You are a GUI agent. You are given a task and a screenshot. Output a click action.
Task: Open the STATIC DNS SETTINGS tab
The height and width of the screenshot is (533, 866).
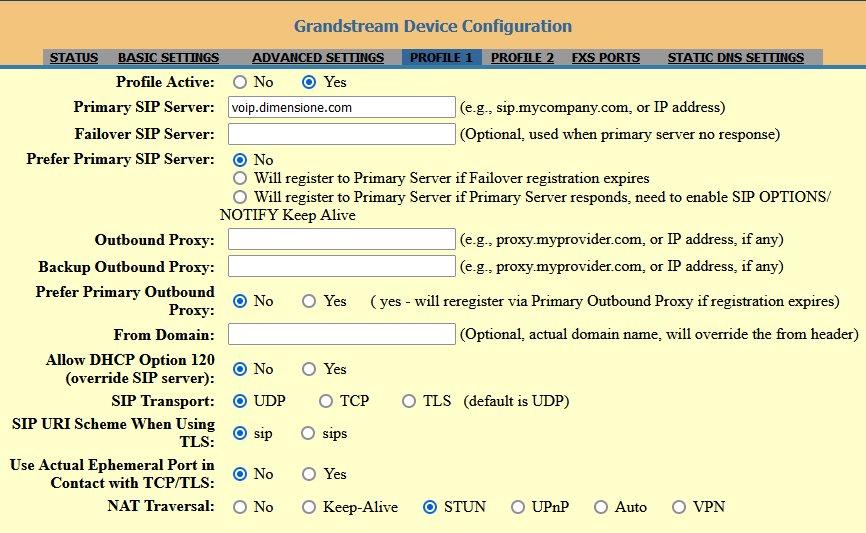(736, 57)
